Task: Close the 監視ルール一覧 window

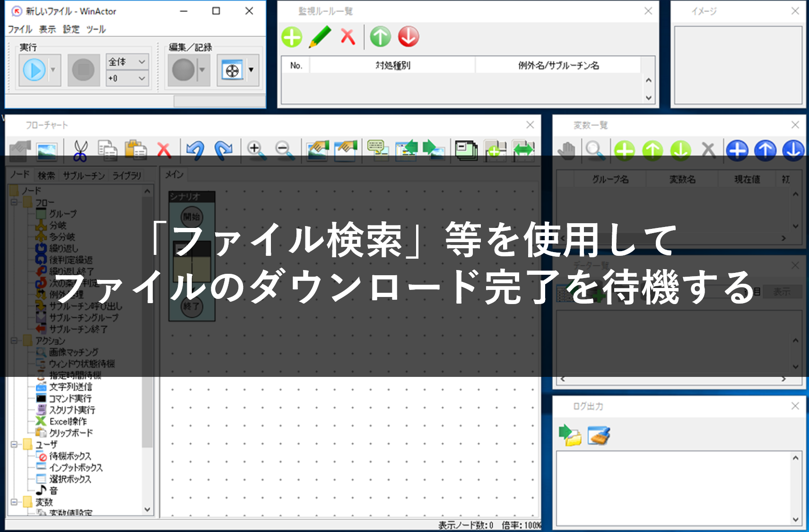Action: [648, 11]
